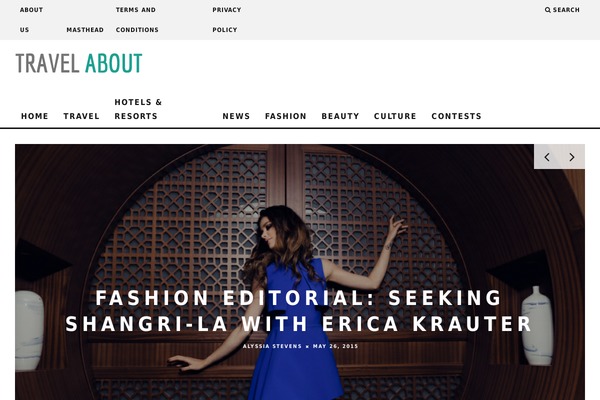Open the Beauty section
The image size is (600, 400).
tap(340, 116)
